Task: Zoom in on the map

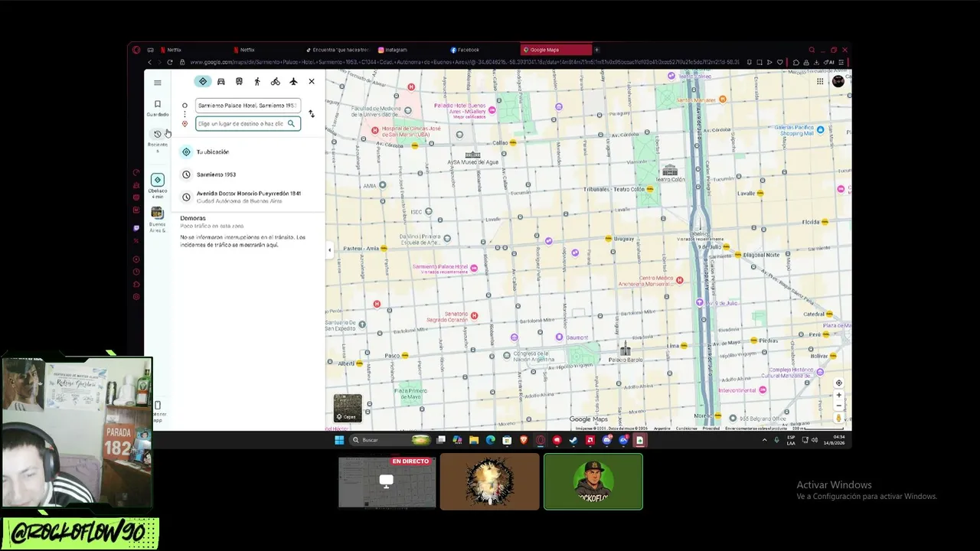Action: 838,396
